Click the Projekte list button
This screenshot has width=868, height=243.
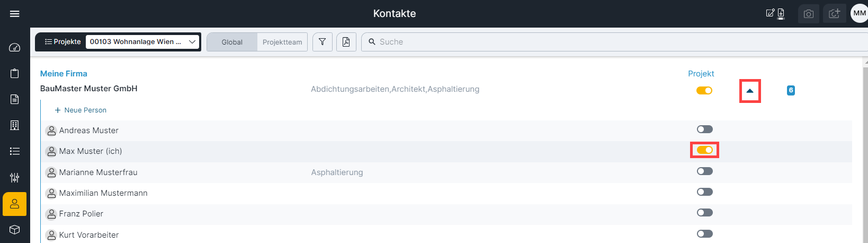click(x=62, y=42)
